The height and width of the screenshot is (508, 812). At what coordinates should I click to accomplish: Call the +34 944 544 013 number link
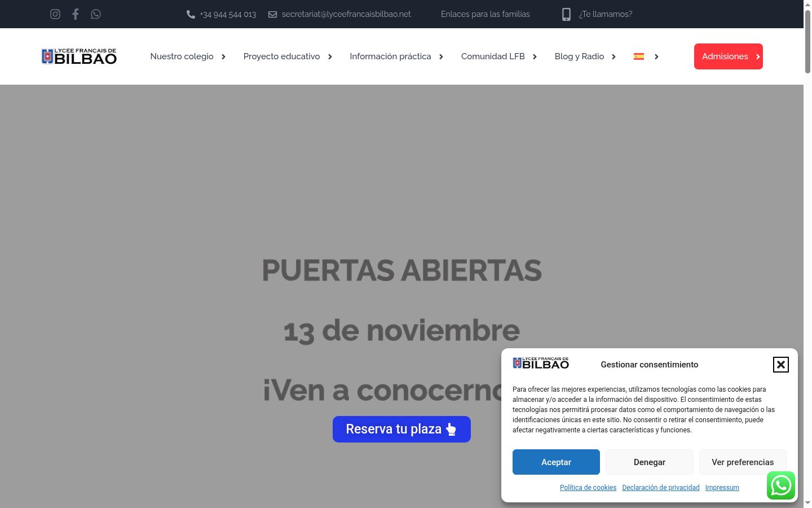(x=228, y=14)
